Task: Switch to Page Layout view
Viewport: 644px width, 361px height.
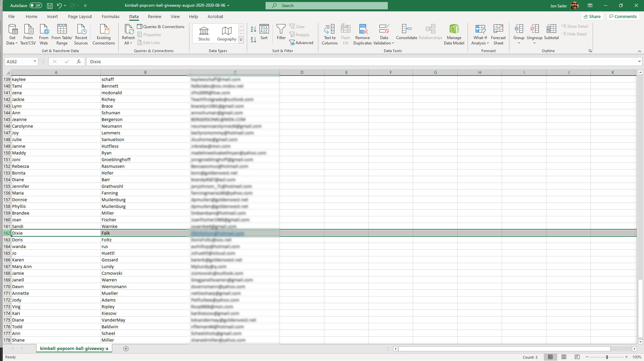Action: (564, 357)
